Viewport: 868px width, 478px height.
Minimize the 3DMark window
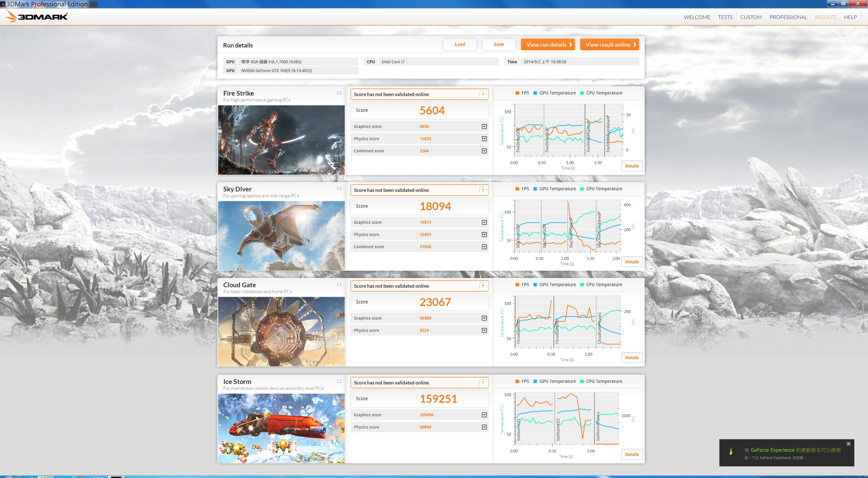tap(833, 4)
